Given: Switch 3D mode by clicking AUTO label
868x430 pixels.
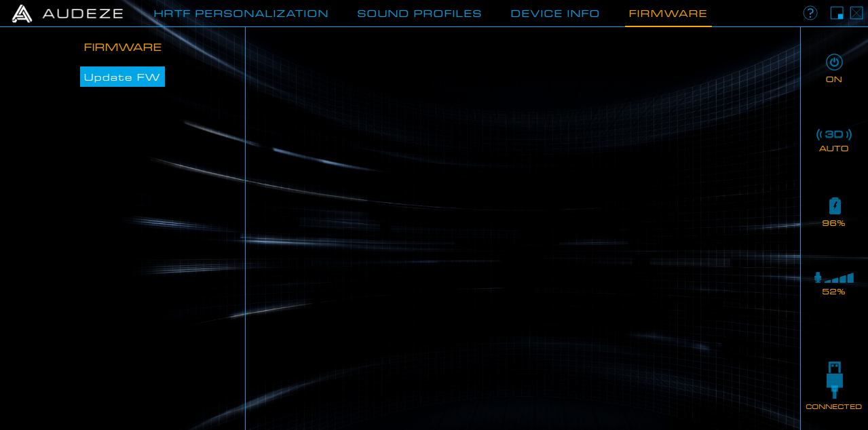Looking at the screenshot, I should coord(833,149).
